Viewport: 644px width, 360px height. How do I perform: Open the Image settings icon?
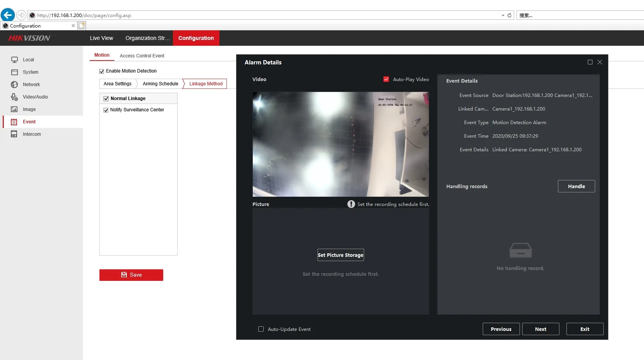(x=14, y=109)
